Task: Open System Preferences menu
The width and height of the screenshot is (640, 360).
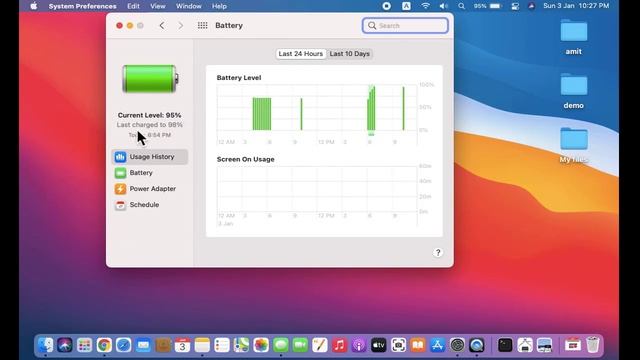Action: point(82,6)
